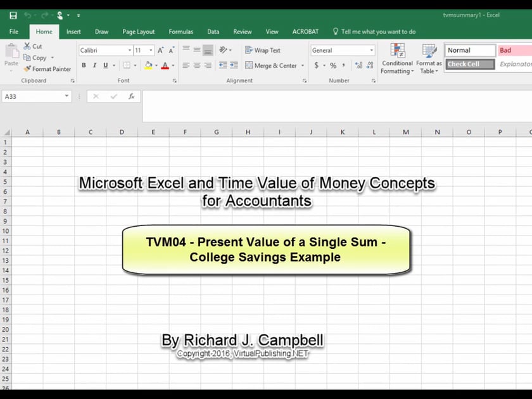Open the Formulas tab
The height and width of the screenshot is (399, 532).
click(x=181, y=32)
